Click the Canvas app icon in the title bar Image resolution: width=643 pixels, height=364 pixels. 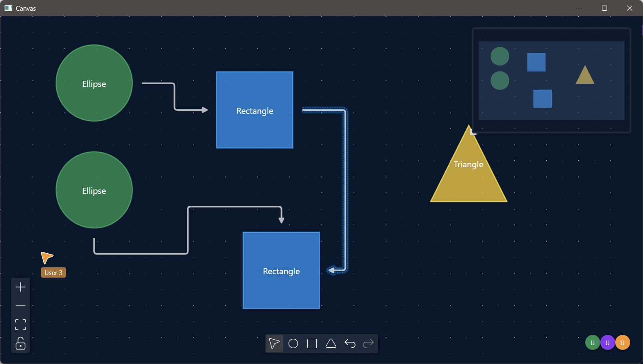(8, 8)
